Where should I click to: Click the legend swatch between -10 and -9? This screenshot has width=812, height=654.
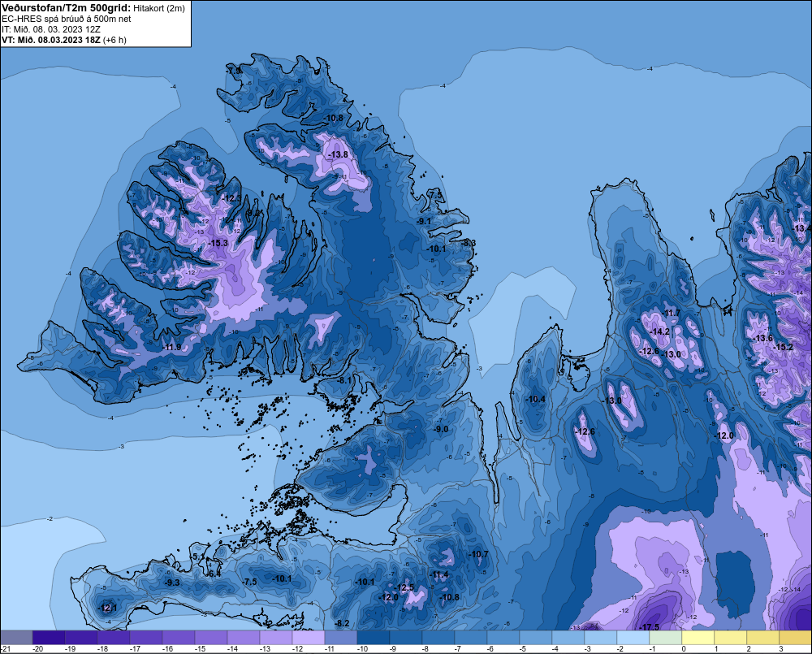coord(374,637)
